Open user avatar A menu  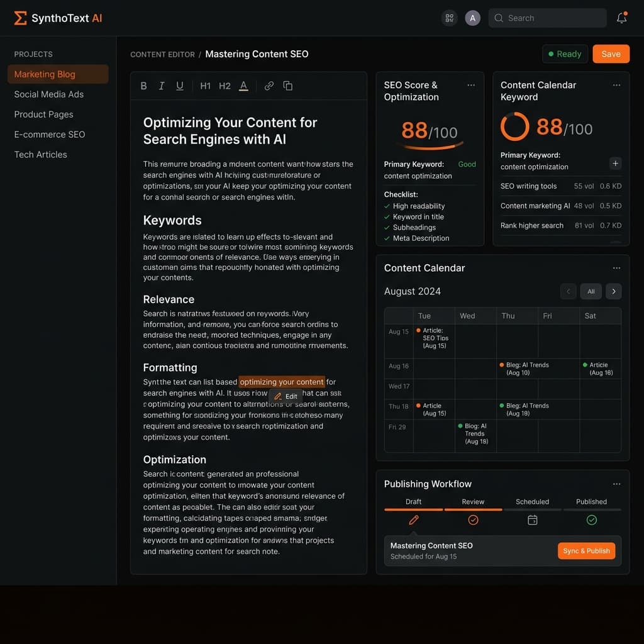(x=473, y=18)
